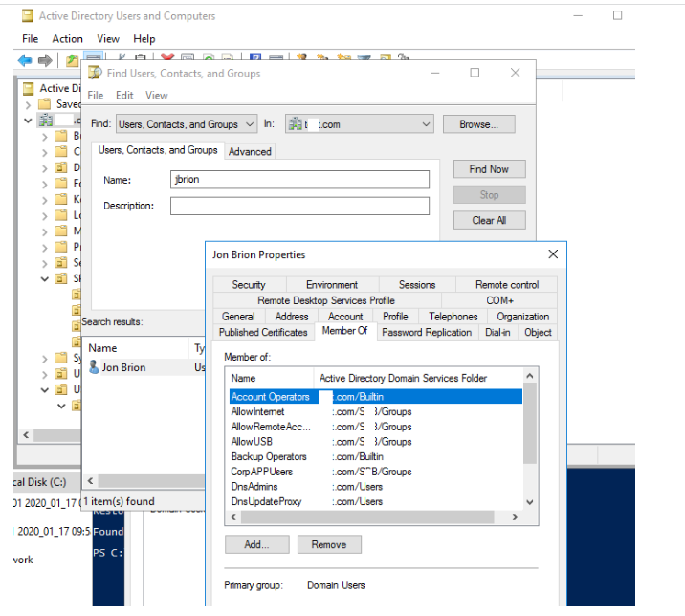Click the blue Back arrow in main toolbar
685x616 pixels.
pos(25,60)
